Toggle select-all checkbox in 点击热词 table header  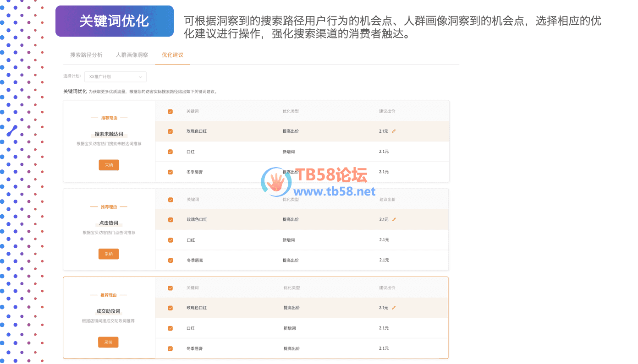[x=170, y=200]
